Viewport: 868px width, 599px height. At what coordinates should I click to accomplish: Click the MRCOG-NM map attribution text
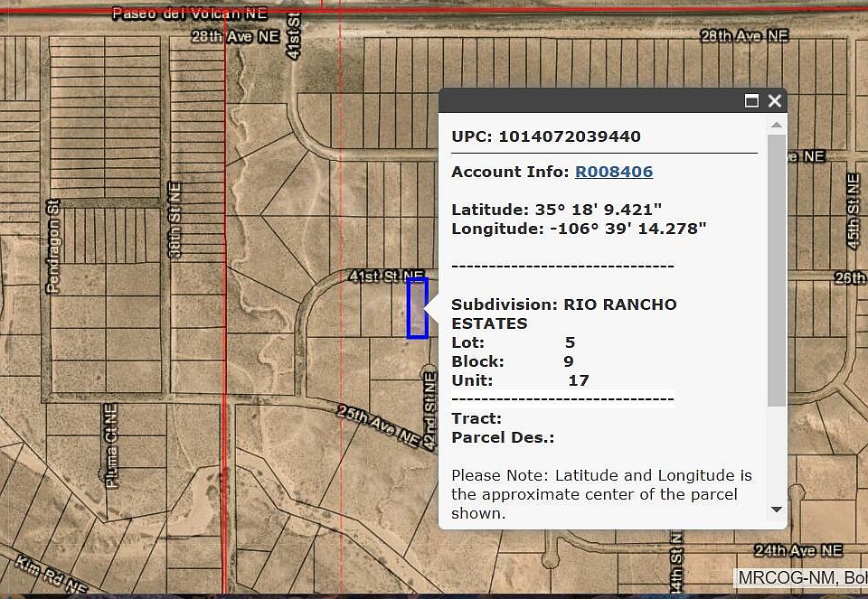tap(803, 578)
